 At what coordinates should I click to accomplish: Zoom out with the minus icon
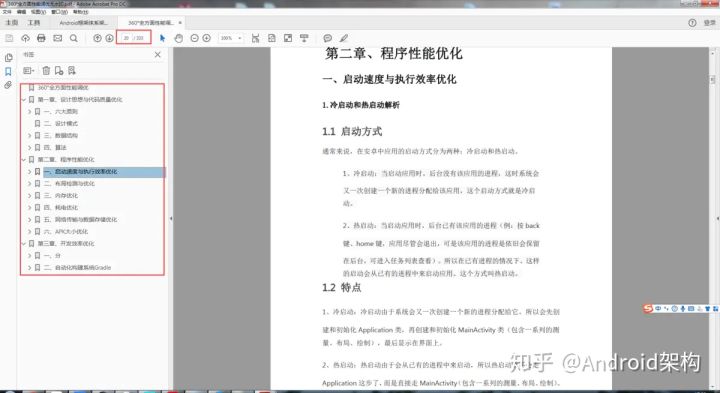click(194, 38)
